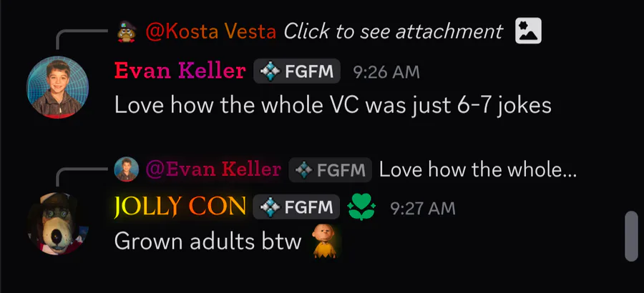
Task: Click the FGFM tag inside the reply preview
Action: pyautogui.click(x=330, y=169)
